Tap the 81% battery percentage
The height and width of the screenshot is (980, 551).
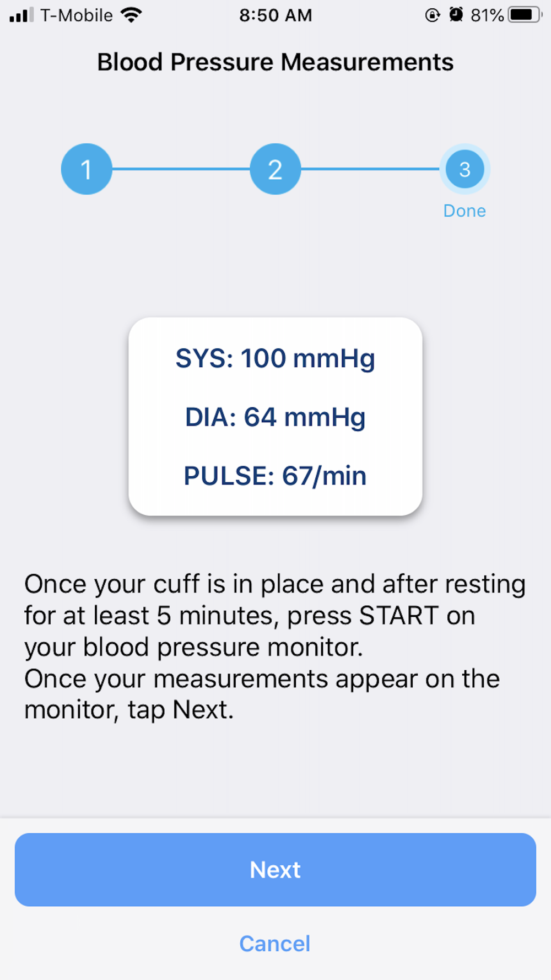[487, 15]
